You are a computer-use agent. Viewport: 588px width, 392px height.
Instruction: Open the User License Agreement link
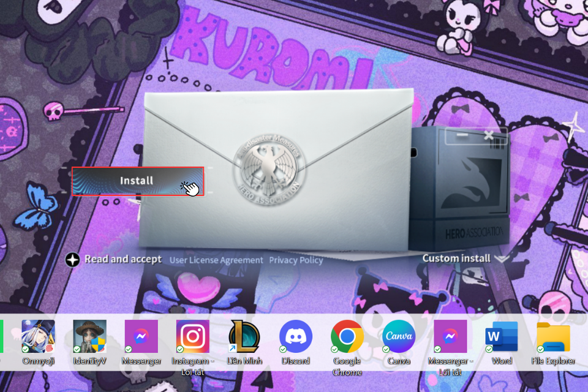(216, 260)
